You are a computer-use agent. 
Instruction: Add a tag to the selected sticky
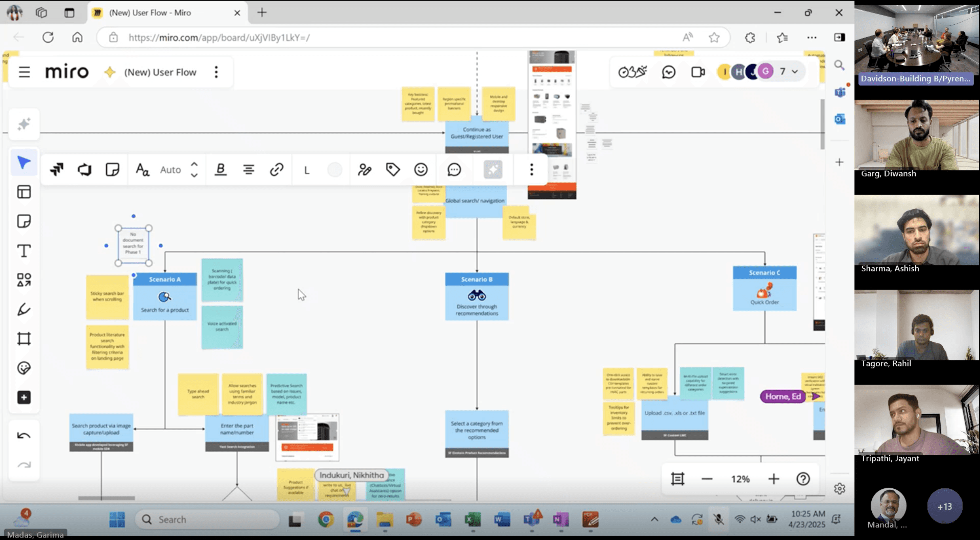click(x=393, y=169)
